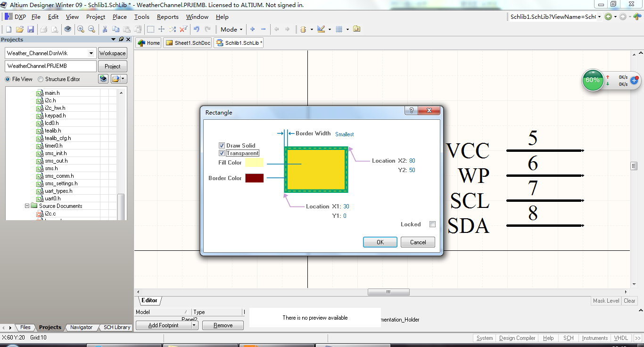Screen dimensions: 644x347
Task: Click the Deselect All icon
Action: tap(173, 29)
